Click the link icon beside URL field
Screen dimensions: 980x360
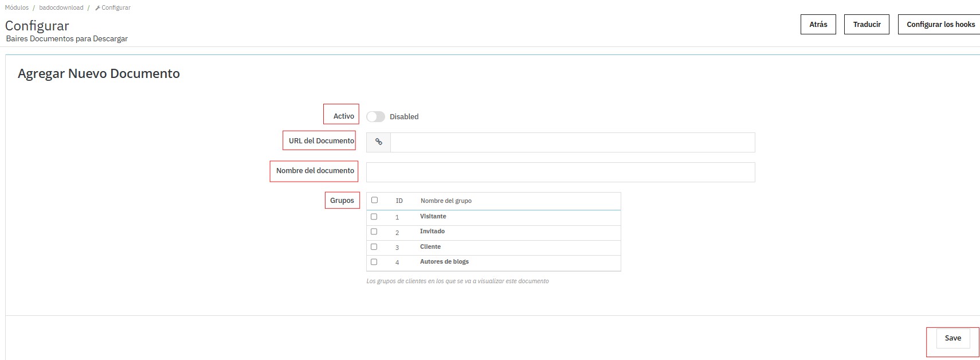(x=378, y=142)
